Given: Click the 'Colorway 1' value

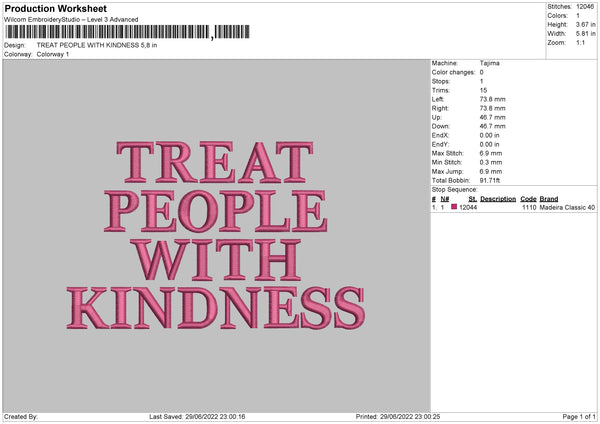Looking at the screenshot, I should click(x=53, y=54).
